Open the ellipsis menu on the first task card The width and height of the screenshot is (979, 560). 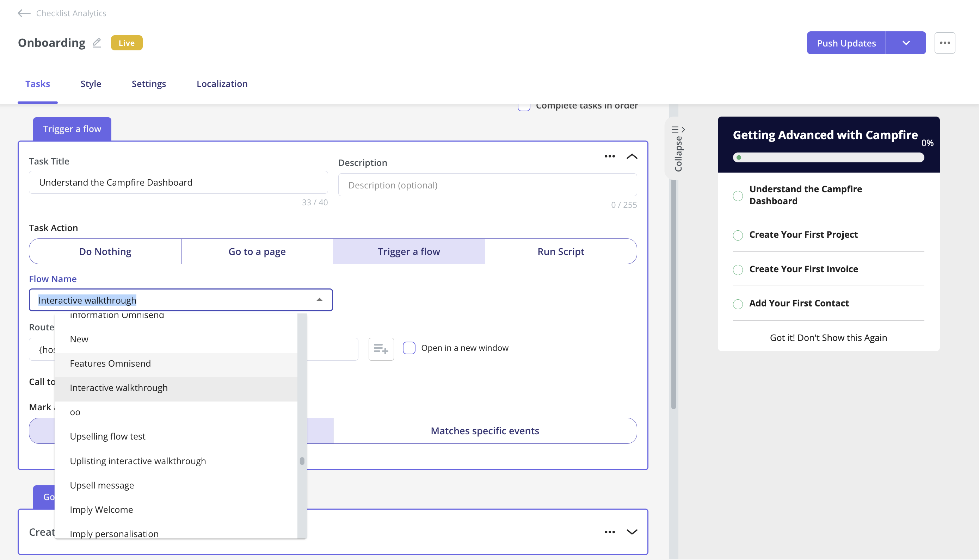610,156
